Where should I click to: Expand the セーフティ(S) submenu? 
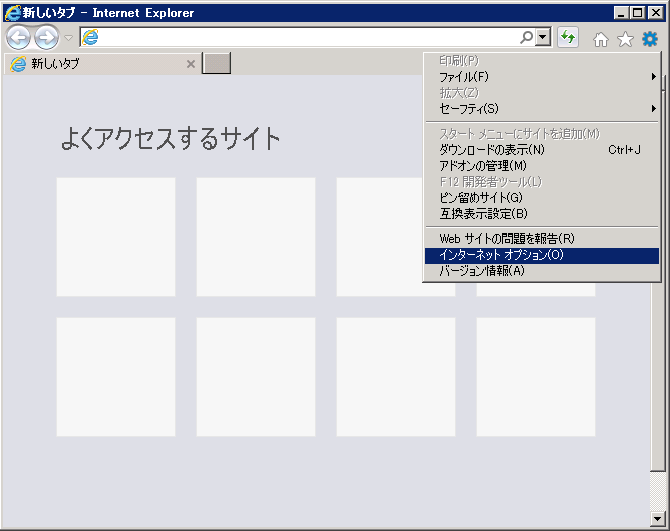[x=542, y=109]
